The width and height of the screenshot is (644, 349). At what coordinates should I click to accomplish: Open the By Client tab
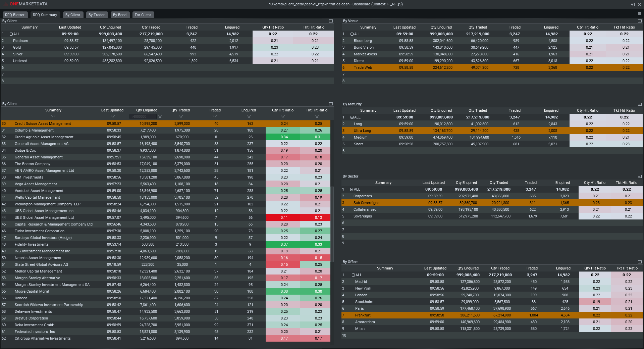pyautogui.click(x=73, y=15)
